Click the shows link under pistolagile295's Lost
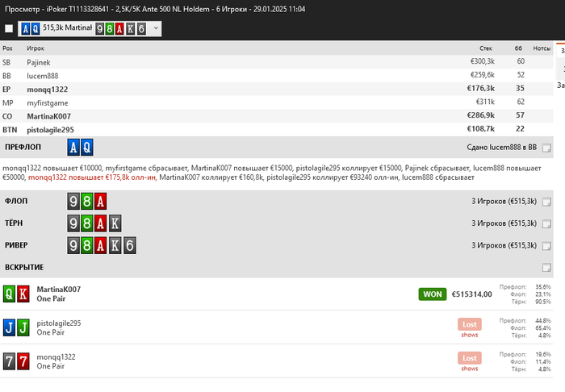The width and height of the screenshot is (565, 392). coord(470,335)
